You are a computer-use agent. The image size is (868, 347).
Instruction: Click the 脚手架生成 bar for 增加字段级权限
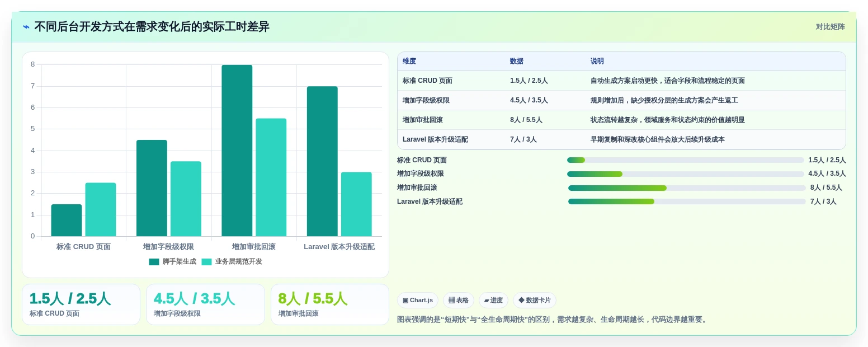[x=152, y=188]
